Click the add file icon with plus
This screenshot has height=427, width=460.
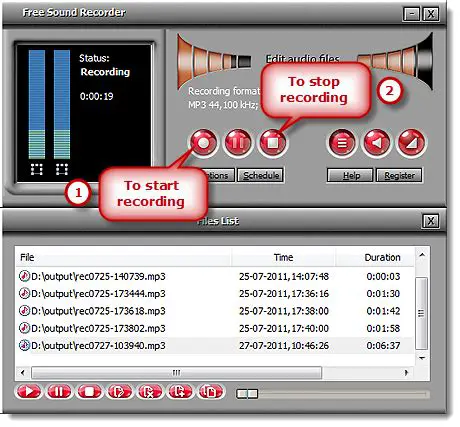180,391
